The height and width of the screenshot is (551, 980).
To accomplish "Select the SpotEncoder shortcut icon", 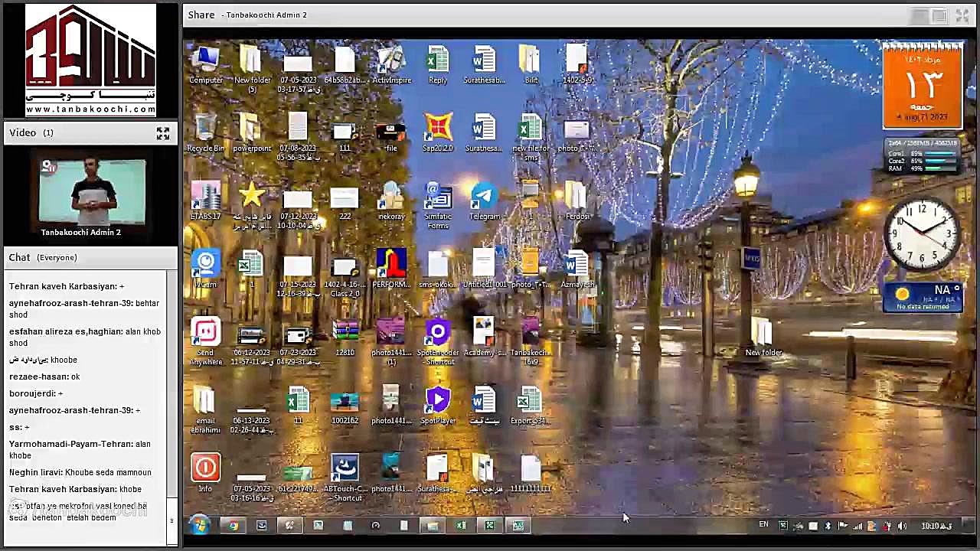I will [x=438, y=341].
